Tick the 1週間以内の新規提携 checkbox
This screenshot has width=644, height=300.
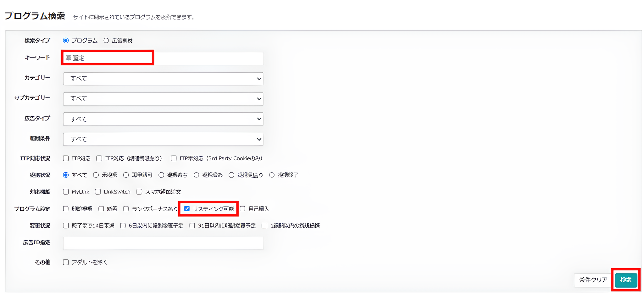pos(264,226)
